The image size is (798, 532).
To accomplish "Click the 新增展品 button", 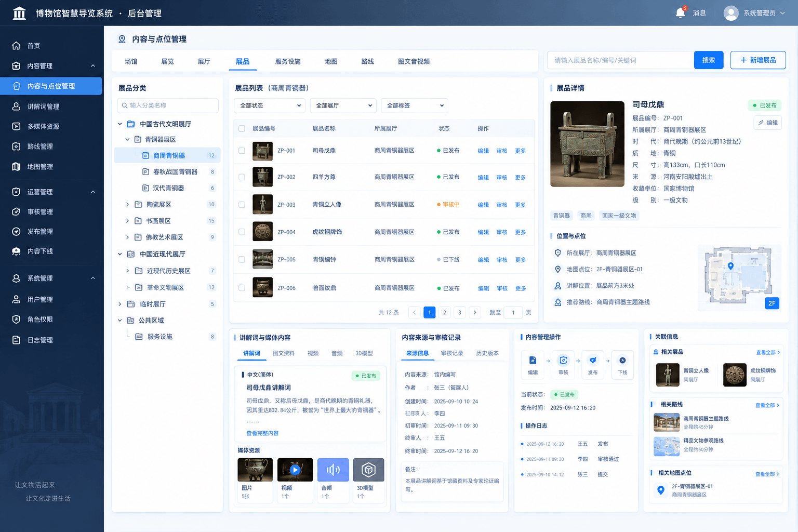I will coord(758,60).
